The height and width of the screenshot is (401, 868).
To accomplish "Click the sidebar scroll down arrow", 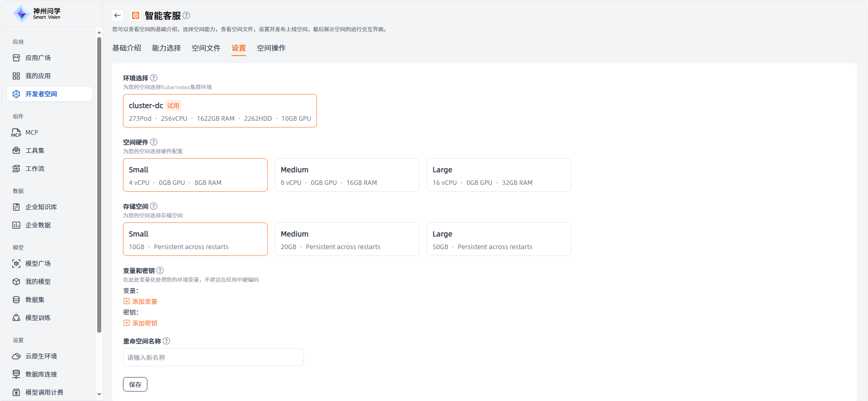I will tap(99, 394).
